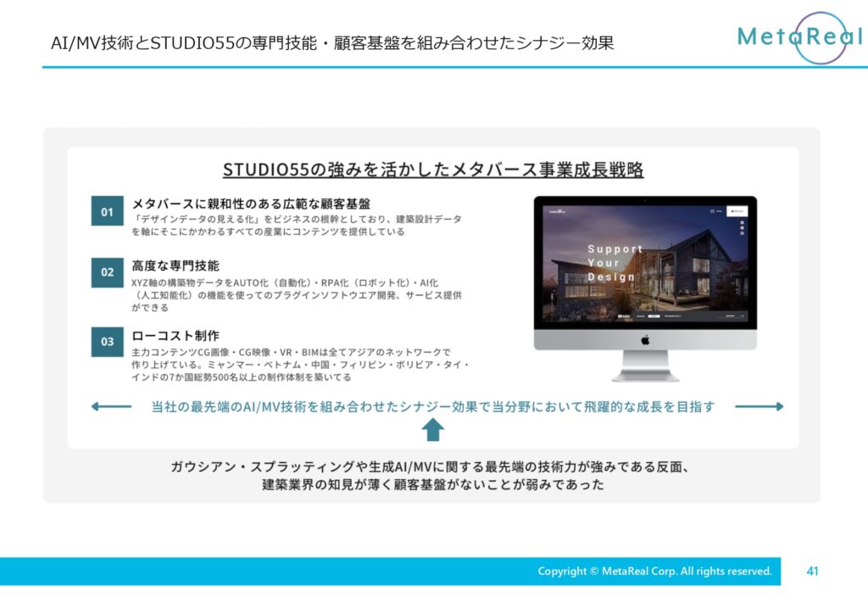Screen dimensions: 868x614
Task: Click the 02 number badge
Action: [108, 272]
